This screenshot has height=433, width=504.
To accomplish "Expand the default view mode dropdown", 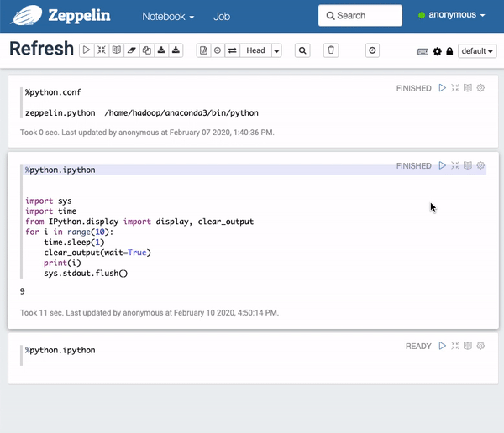I will tap(477, 51).
